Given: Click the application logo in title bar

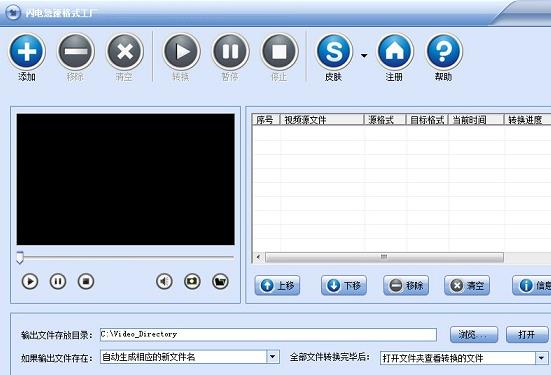Looking at the screenshot, I should click(x=13, y=13).
